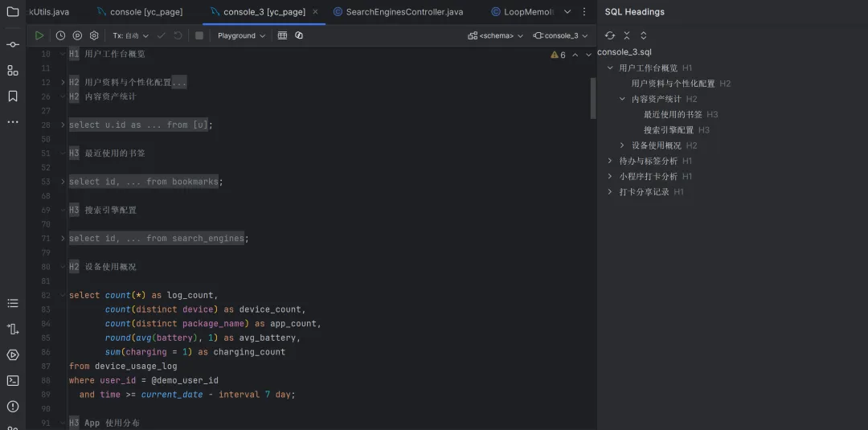
Task: Open the Problems tool window
Action: pyautogui.click(x=13, y=407)
